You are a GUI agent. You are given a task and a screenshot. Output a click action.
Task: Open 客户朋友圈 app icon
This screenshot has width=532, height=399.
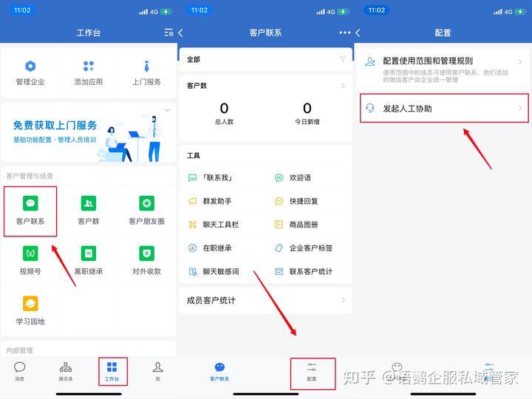[146, 211]
